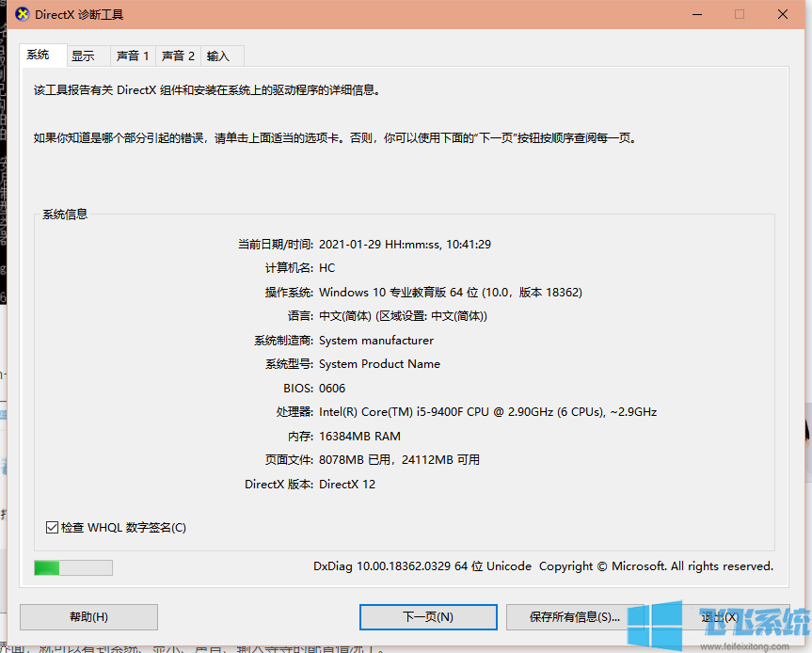Image resolution: width=812 pixels, height=653 pixels.
Task: Minimize the DirectX 诊断工具 window
Action: point(695,14)
